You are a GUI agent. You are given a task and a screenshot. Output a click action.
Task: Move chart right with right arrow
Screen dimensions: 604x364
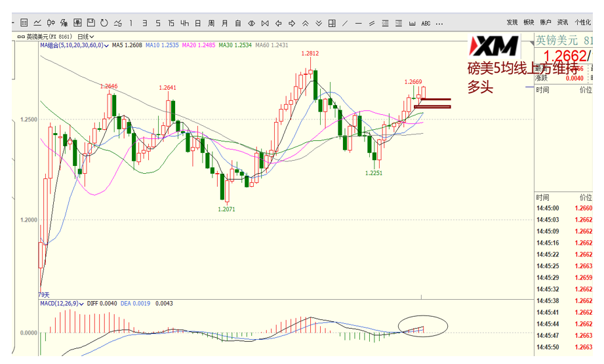pos(292,23)
